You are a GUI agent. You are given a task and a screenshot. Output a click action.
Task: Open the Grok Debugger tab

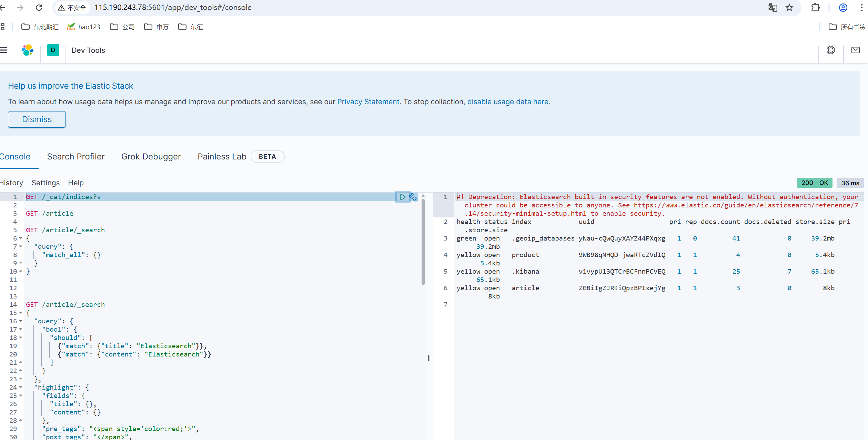tap(151, 157)
